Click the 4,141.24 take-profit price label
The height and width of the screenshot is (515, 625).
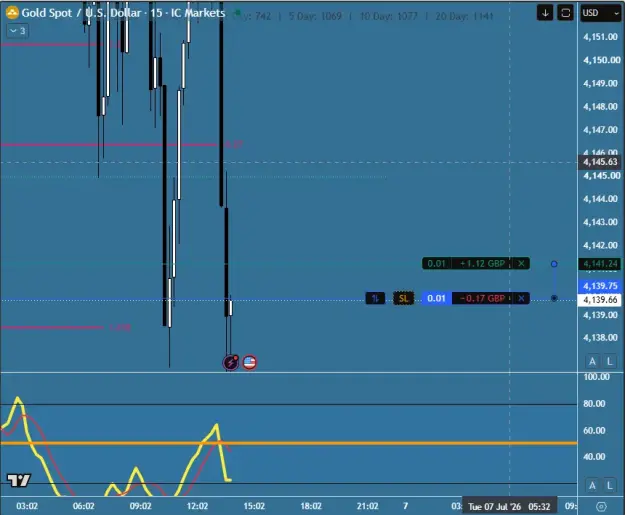click(x=600, y=264)
